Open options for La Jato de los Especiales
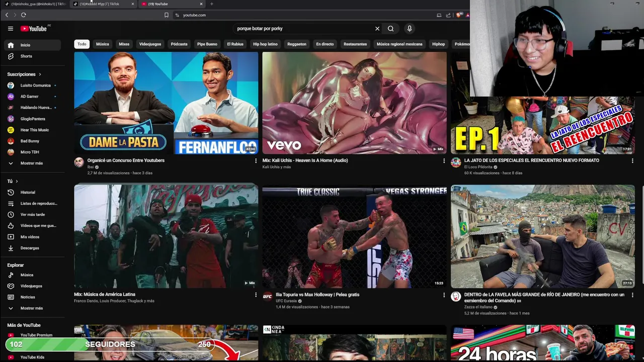This screenshot has width=644, height=362. (x=632, y=161)
